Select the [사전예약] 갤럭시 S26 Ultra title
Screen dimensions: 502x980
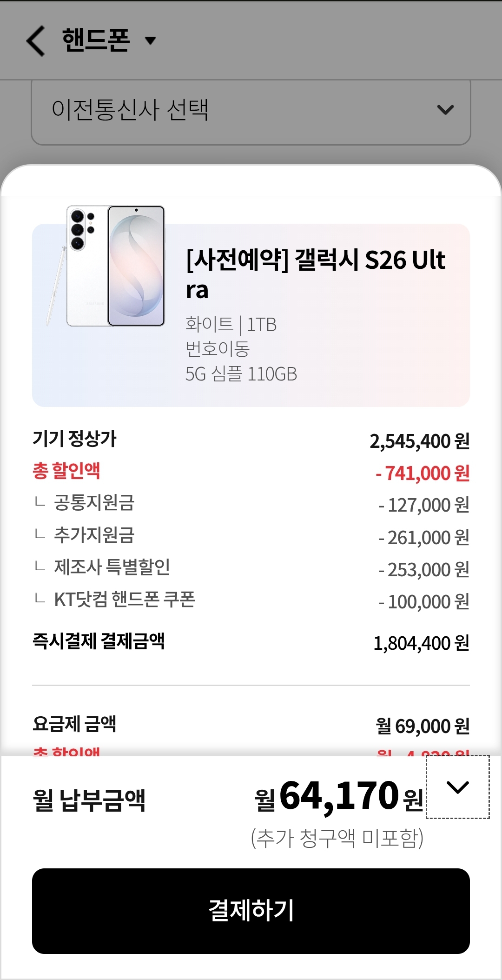pyautogui.click(x=315, y=273)
